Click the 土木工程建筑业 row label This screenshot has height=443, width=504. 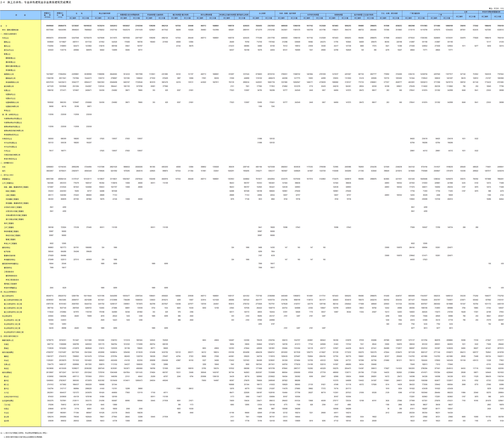point(8,183)
